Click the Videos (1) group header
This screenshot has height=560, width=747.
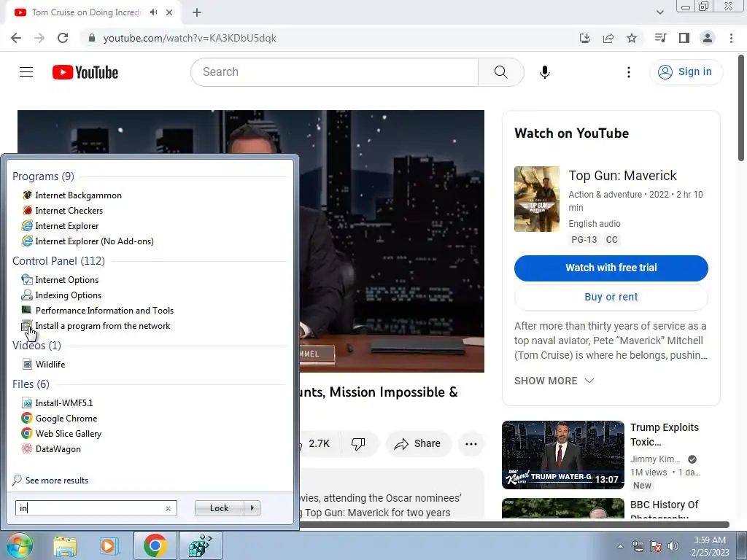click(36, 345)
